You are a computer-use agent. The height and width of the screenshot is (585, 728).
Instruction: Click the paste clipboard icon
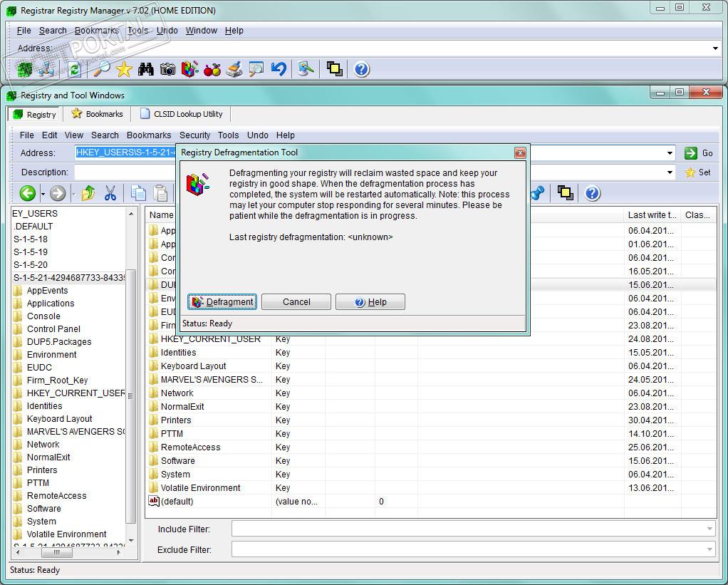[161, 193]
